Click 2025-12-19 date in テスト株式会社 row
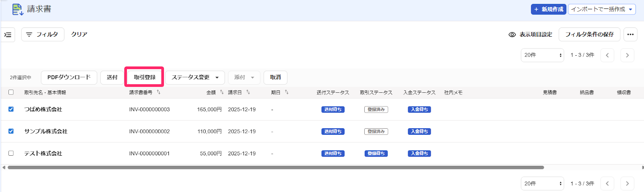 (x=242, y=153)
